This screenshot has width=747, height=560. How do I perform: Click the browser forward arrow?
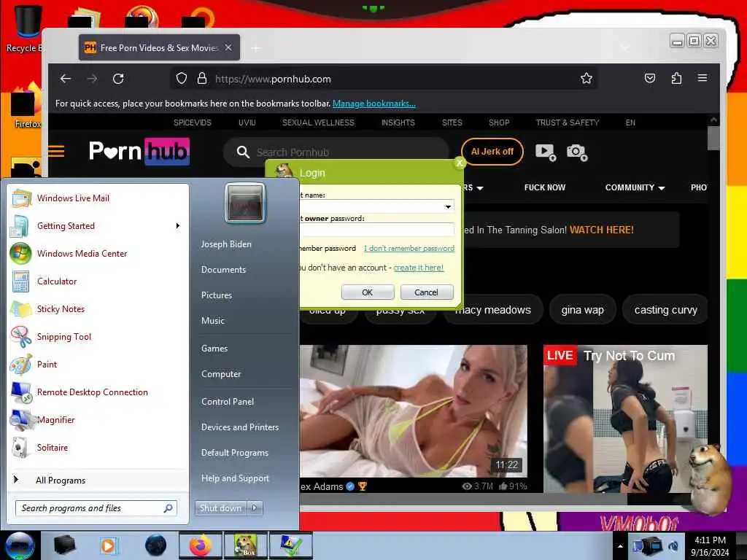[x=92, y=79]
